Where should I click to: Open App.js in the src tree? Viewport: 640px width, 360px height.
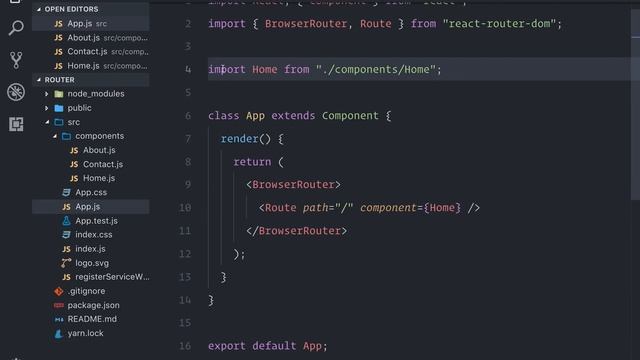(87, 207)
